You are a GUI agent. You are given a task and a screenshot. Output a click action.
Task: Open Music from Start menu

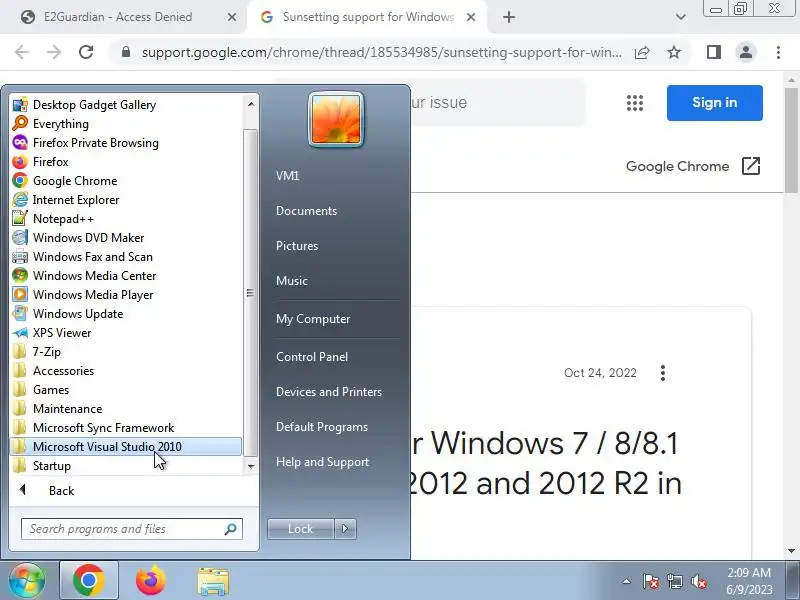(x=292, y=281)
